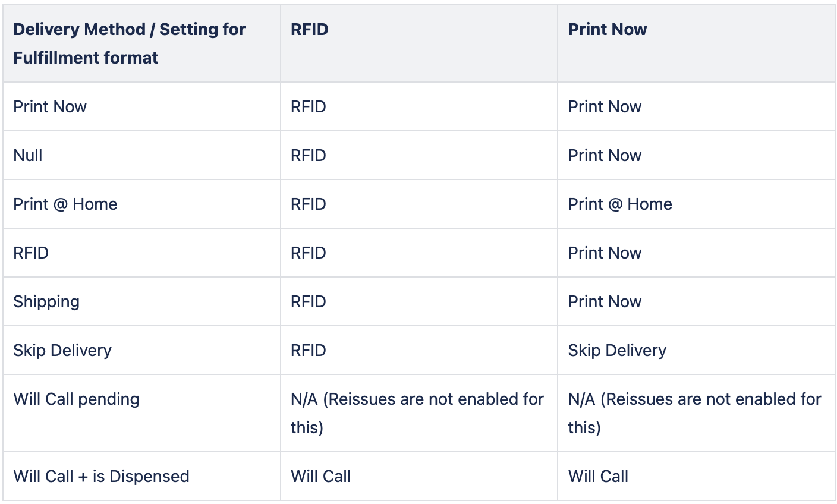The width and height of the screenshot is (837, 504).
Task: Click the 'Will Call + is Dispensed' cell
Action: click(101, 476)
